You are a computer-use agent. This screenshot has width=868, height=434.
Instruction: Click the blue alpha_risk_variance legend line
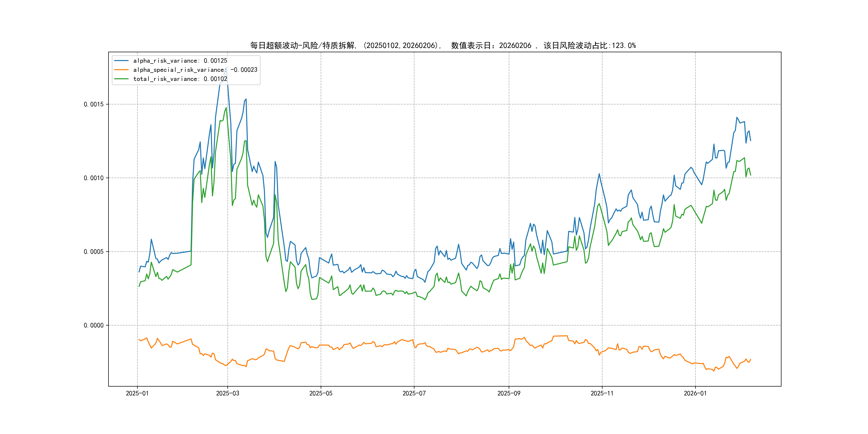(x=121, y=61)
